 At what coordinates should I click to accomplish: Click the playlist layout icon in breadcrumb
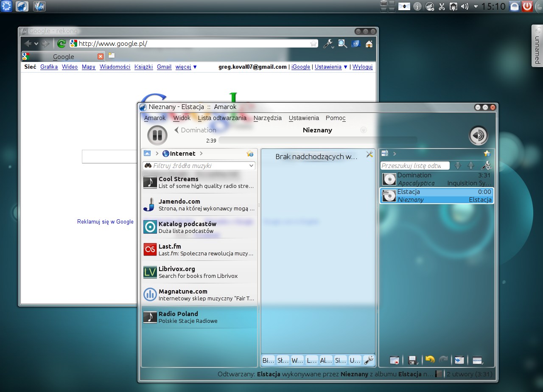tap(385, 154)
